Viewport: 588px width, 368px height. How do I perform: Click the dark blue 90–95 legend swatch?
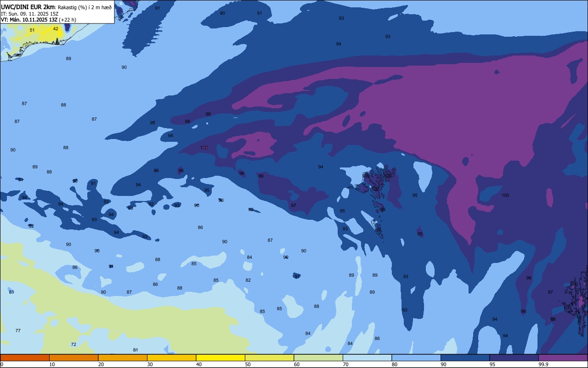click(x=465, y=357)
